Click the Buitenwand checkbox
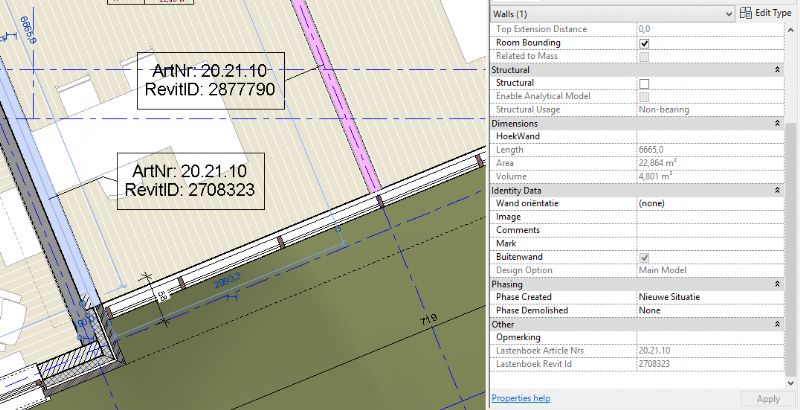800x410 pixels. point(644,257)
